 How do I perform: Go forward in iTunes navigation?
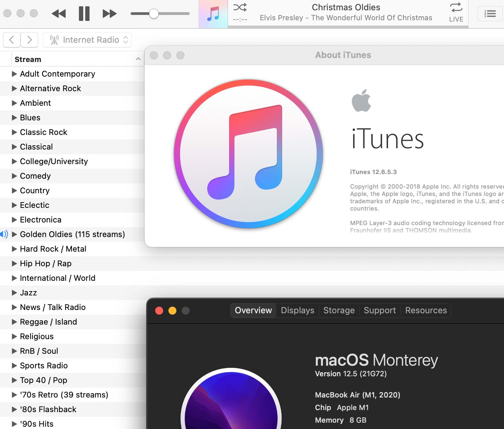pyautogui.click(x=29, y=40)
